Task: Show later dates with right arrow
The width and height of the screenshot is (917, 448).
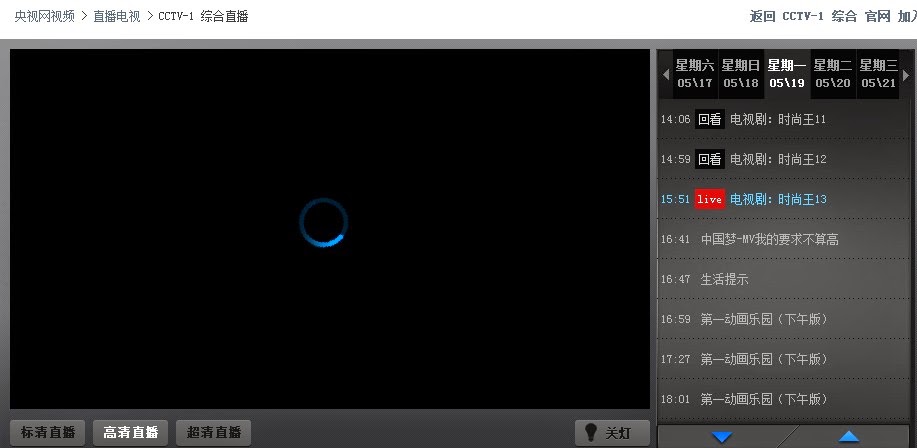Action: pyautogui.click(x=906, y=75)
